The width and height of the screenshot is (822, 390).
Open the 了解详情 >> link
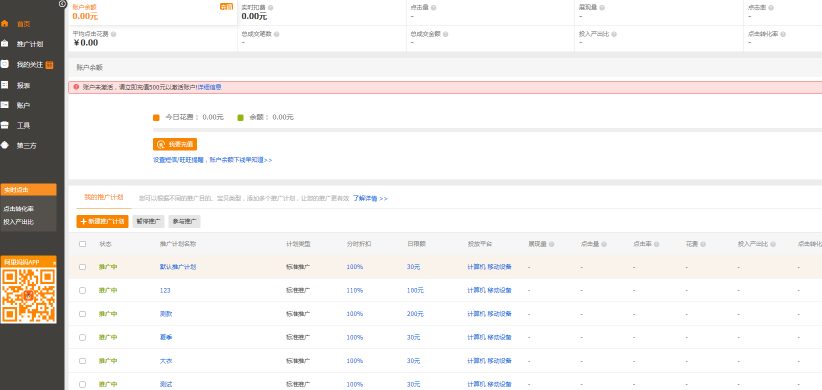(x=370, y=199)
